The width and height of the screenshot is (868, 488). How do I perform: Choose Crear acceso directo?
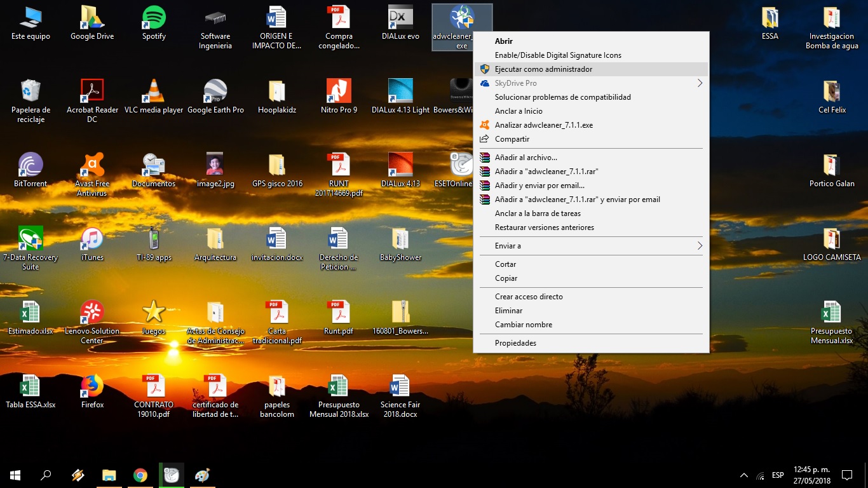point(591,297)
